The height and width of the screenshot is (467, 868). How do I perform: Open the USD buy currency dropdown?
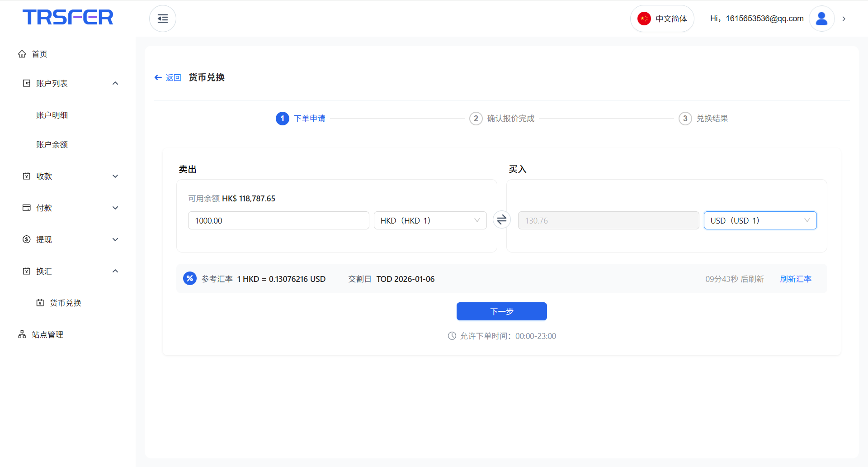(759, 220)
